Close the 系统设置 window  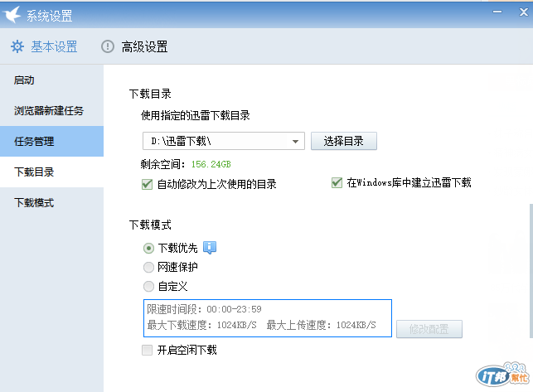tap(524, 12)
